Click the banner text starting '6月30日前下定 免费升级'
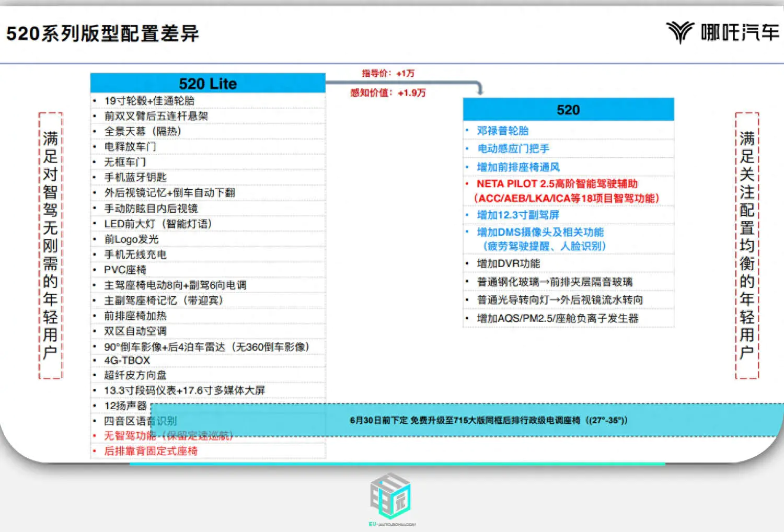Image resolution: width=784 pixels, height=532 pixels. [489, 420]
